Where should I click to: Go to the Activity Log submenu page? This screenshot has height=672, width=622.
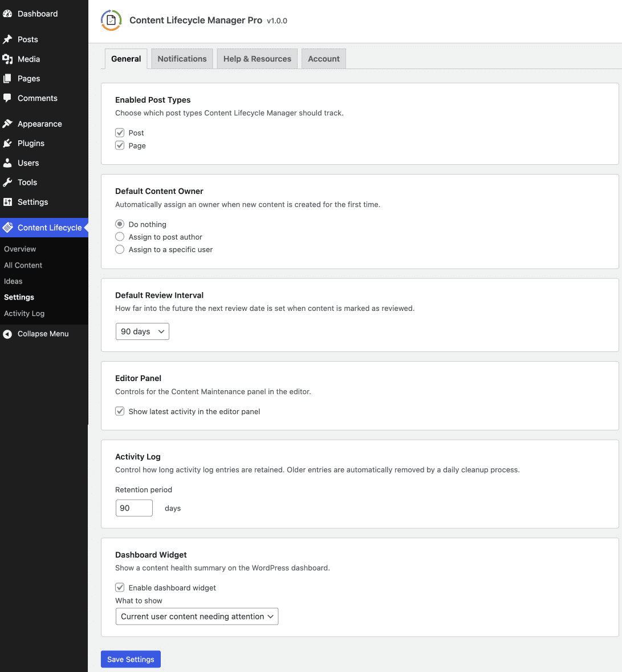24,313
